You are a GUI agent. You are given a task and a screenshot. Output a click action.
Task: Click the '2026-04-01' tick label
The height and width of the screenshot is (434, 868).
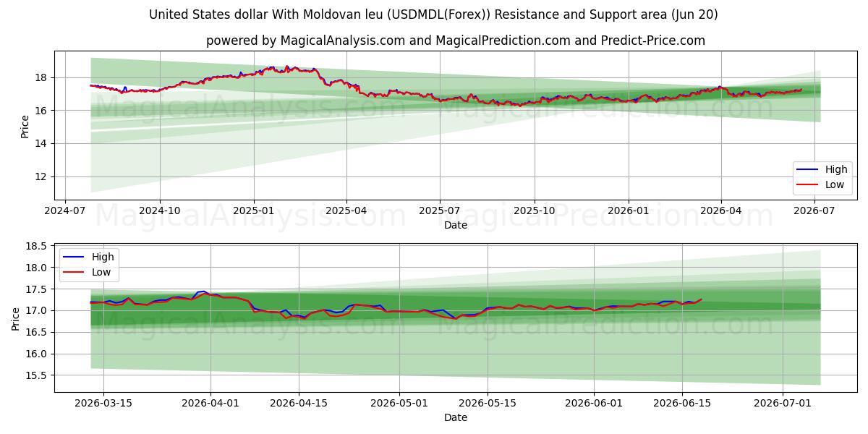[x=210, y=403]
